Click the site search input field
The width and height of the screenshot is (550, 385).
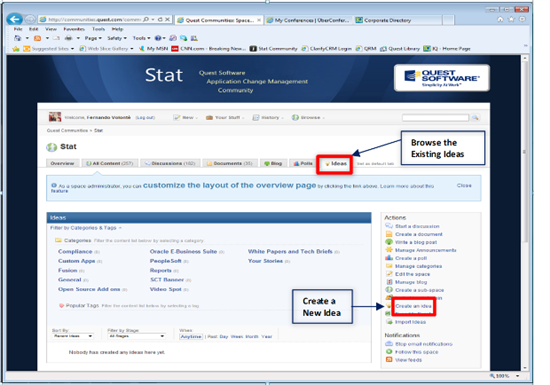(x=435, y=118)
